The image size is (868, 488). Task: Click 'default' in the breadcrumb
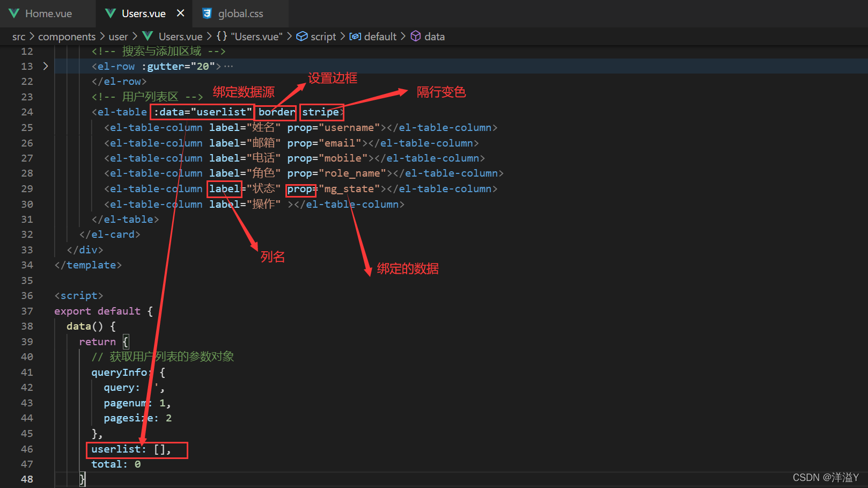(380, 37)
